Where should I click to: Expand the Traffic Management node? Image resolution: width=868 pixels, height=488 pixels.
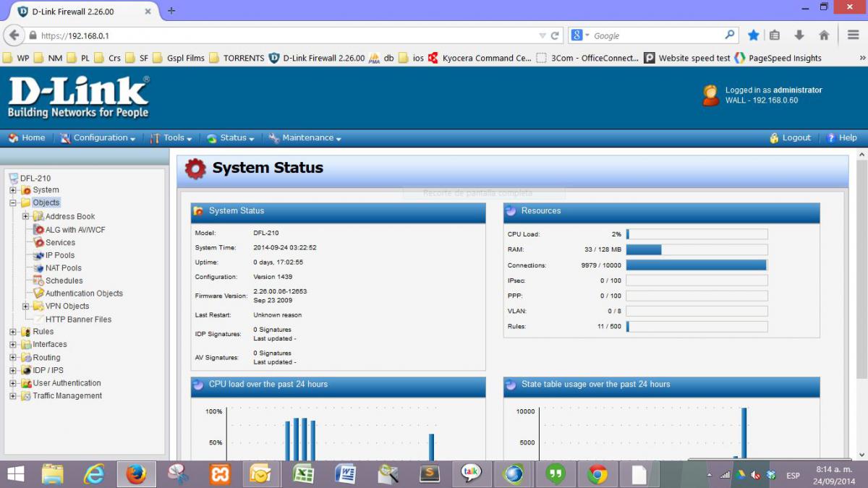coord(13,396)
